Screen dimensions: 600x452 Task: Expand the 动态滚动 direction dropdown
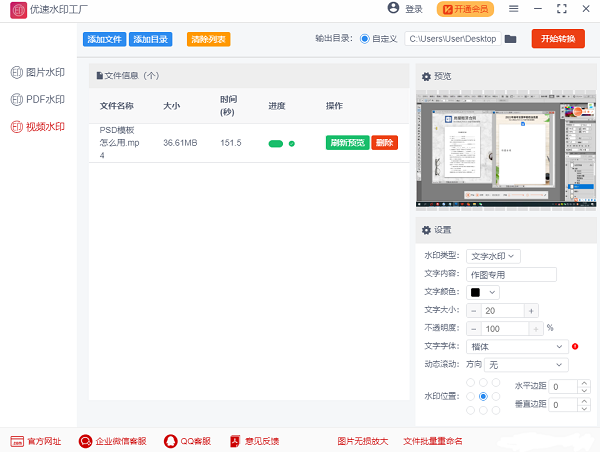tap(526, 365)
